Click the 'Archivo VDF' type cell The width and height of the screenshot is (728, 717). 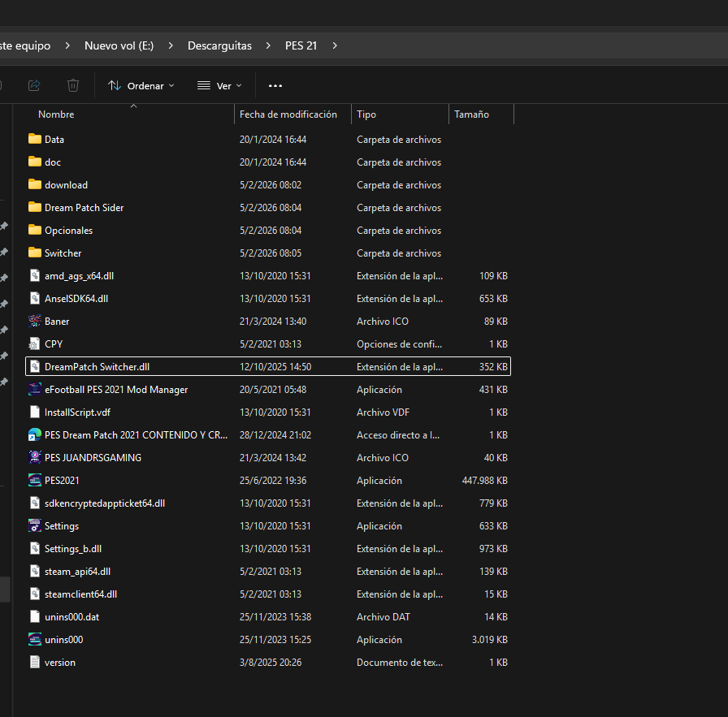point(383,412)
